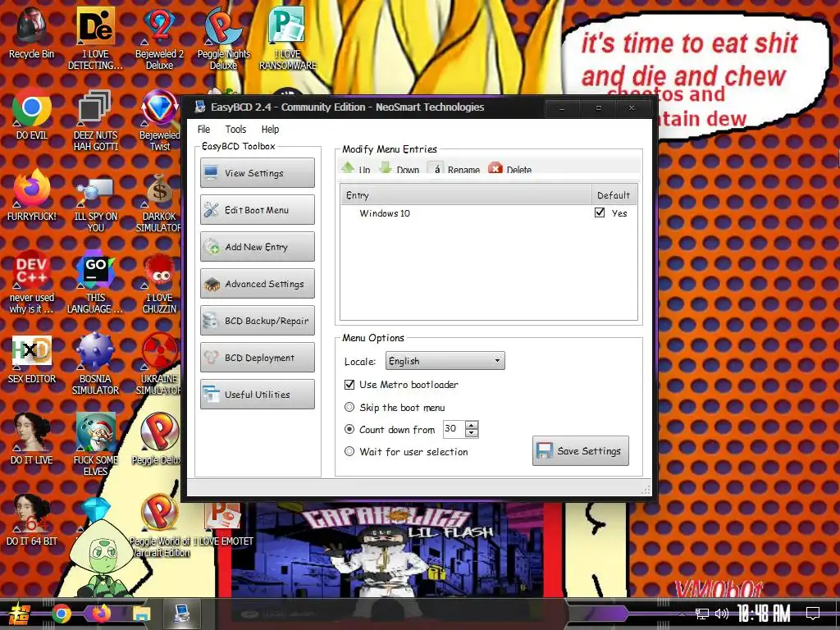Click the Entry column header
The image size is (840, 630).
point(466,195)
